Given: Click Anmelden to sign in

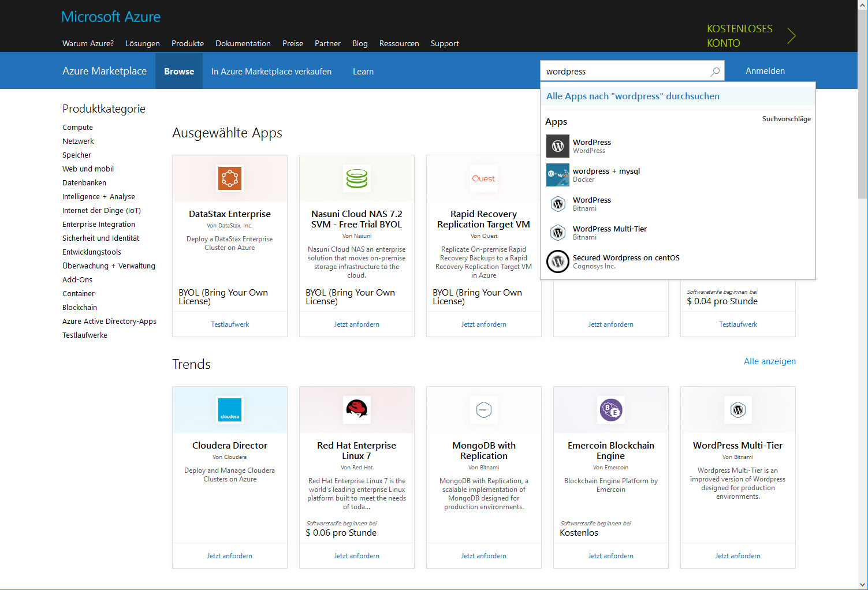Looking at the screenshot, I should coord(765,71).
